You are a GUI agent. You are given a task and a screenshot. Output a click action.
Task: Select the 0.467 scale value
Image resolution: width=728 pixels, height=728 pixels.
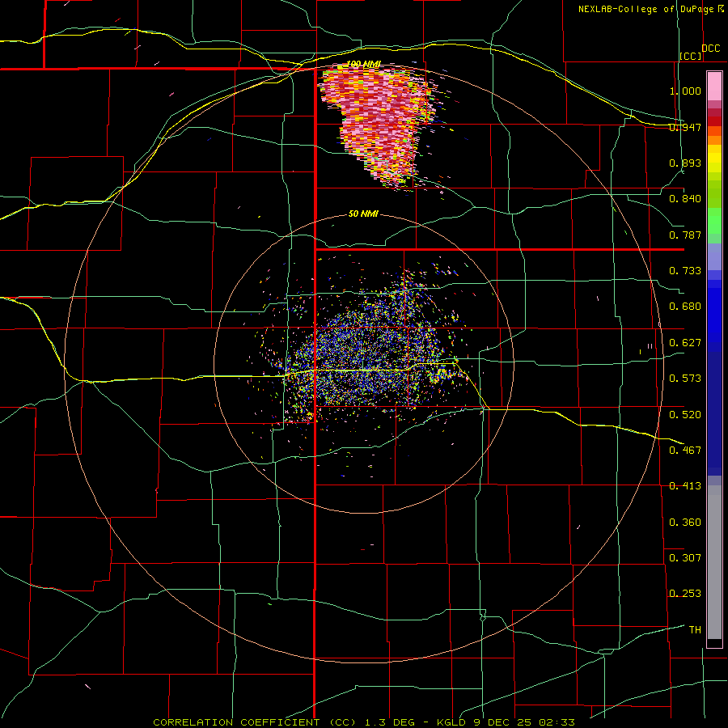pos(685,451)
